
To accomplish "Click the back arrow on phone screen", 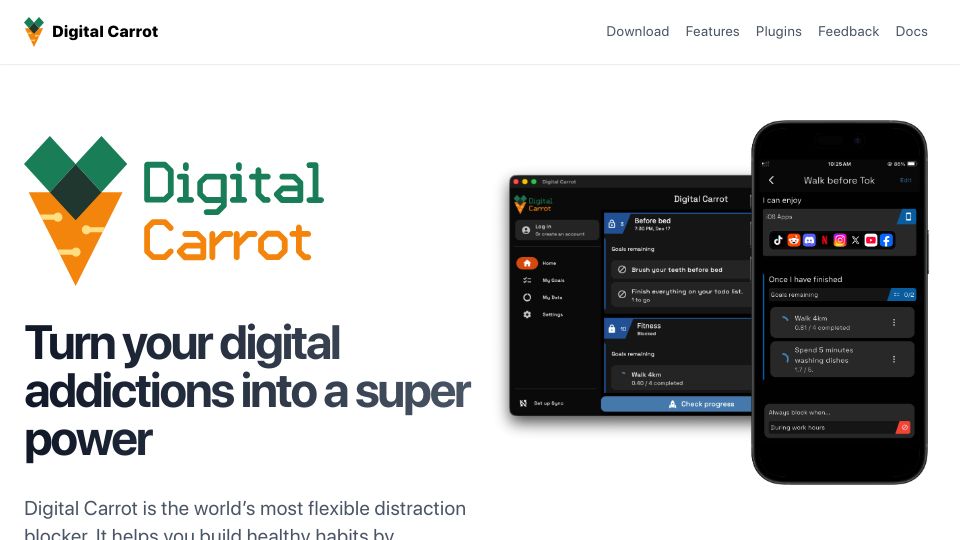I will point(771,181).
